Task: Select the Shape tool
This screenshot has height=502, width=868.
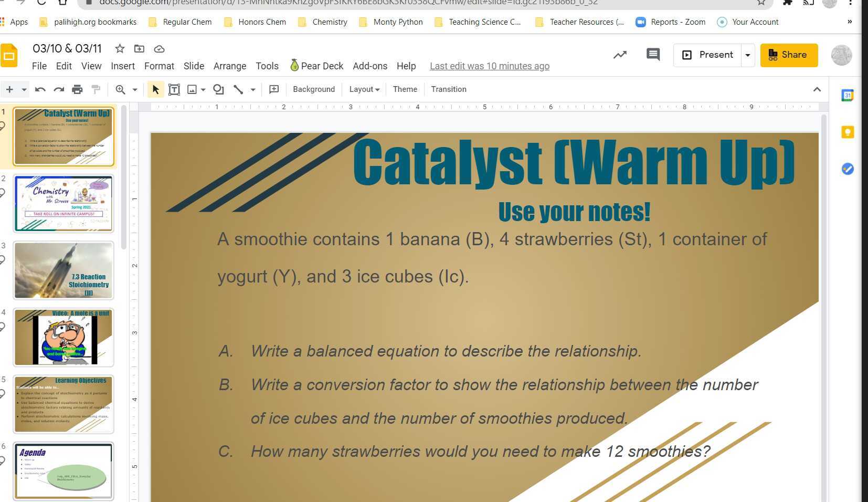Action: [218, 89]
